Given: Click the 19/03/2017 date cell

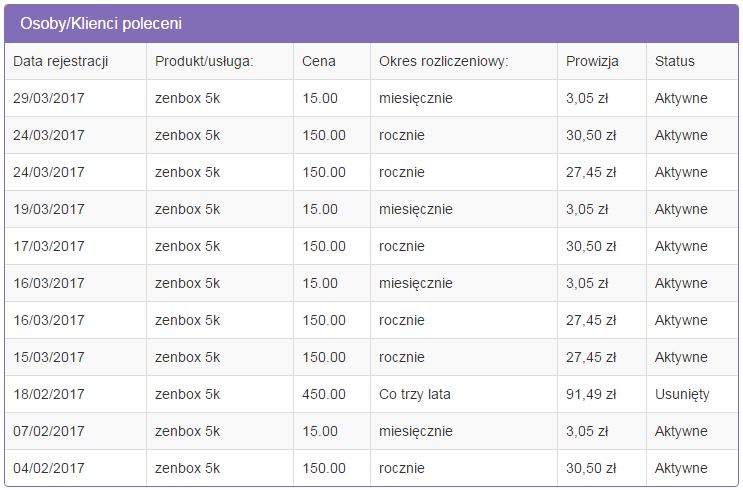Looking at the screenshot, I should [49, 209].
